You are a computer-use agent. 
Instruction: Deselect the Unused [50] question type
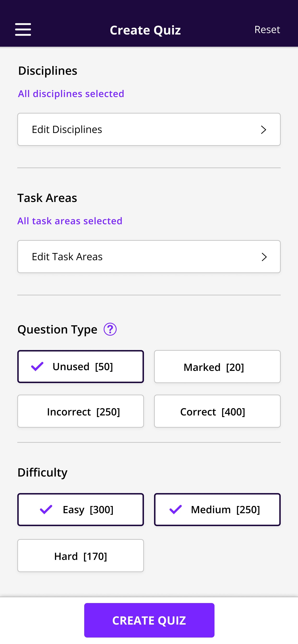pyautogui.click(x=81, y=367)
